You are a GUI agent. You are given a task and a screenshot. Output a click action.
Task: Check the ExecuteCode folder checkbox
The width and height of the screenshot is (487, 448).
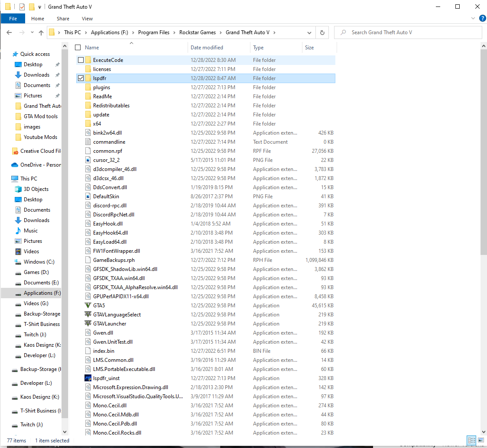[81, 60]
